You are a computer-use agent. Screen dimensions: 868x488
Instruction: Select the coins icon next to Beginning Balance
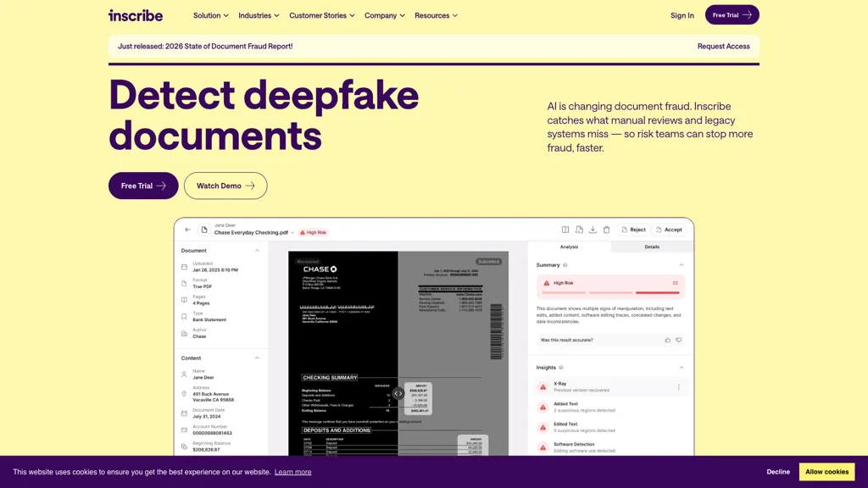[184, 446]
